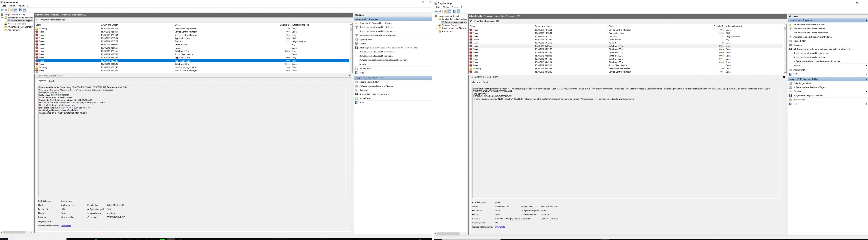Click the funnel icon for 'Benutzerdefinierte Ansicht erstellen' in left window

tap(356, 27)
